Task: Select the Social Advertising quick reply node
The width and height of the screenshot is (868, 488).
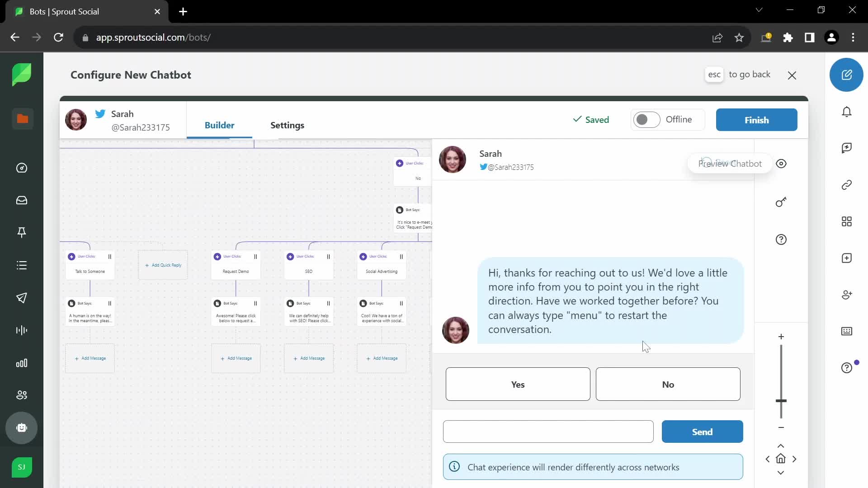Action: click(x=382, y=265)
